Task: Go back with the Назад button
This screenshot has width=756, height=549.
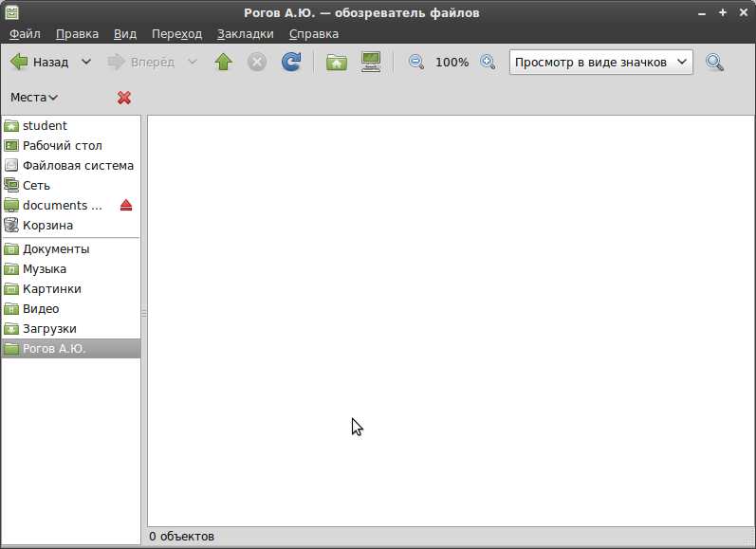Action: [40, 63]
